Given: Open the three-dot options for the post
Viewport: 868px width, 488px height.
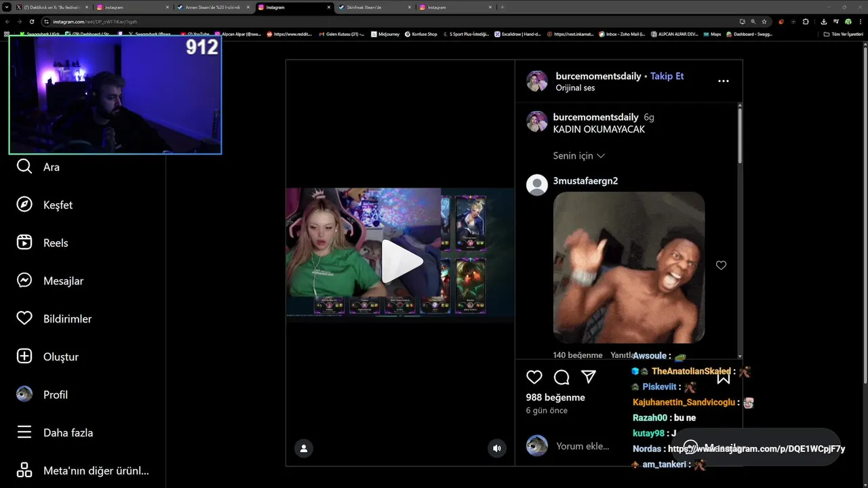Looking at the screenshot, I should coord(724,81).
